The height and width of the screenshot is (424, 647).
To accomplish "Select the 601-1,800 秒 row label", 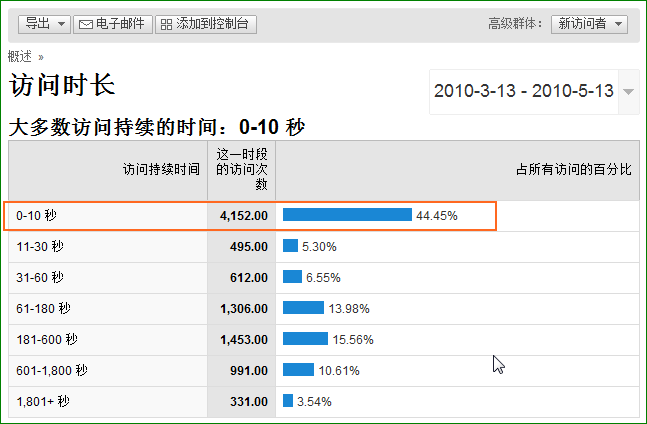I will pos(51,370).
